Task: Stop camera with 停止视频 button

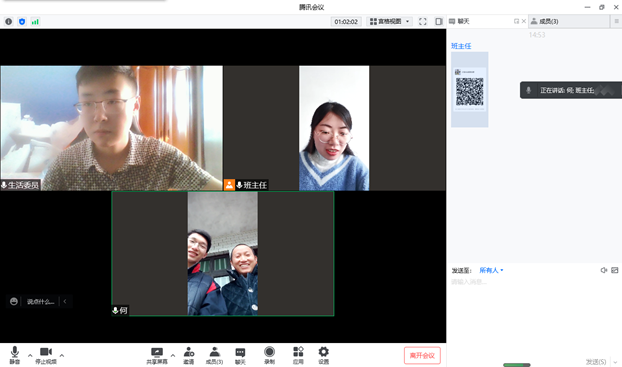Action: pyautogui.click(x=46, y=355)
